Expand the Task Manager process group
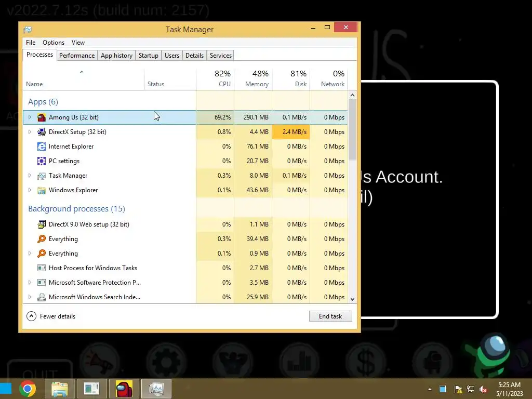 [30, 176]
